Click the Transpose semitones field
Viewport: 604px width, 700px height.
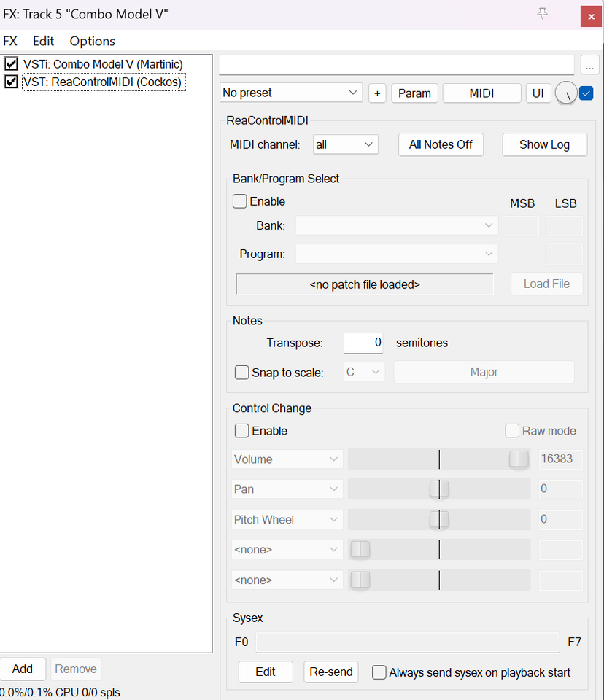tap(363, 343)
